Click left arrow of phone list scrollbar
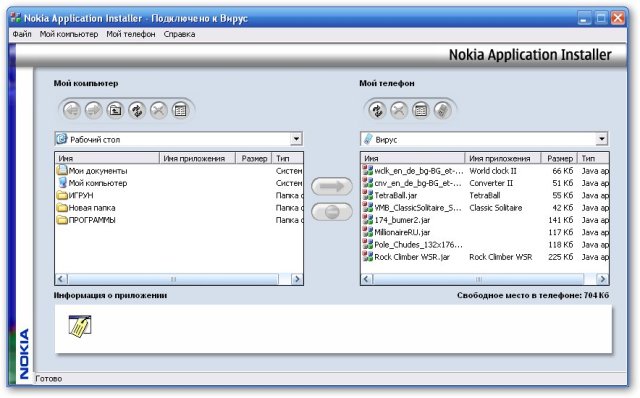640x398 pixels. [367, 279]
